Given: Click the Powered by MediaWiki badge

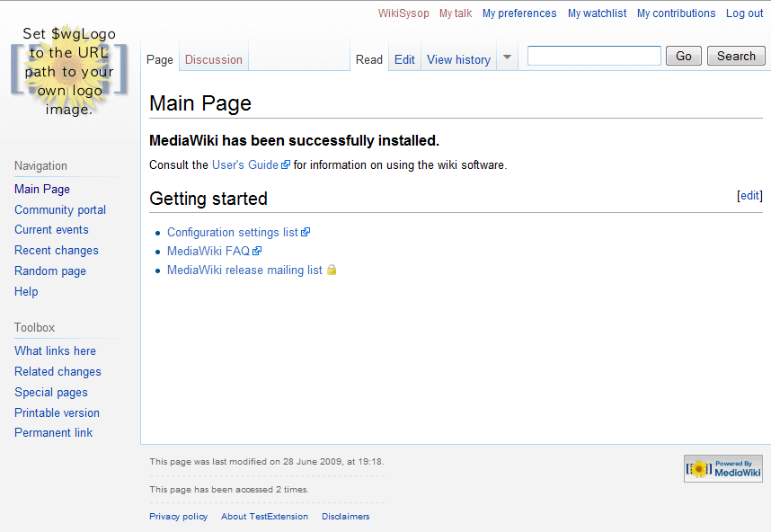Looking at the screenshot, I should [x=722, y=468].
